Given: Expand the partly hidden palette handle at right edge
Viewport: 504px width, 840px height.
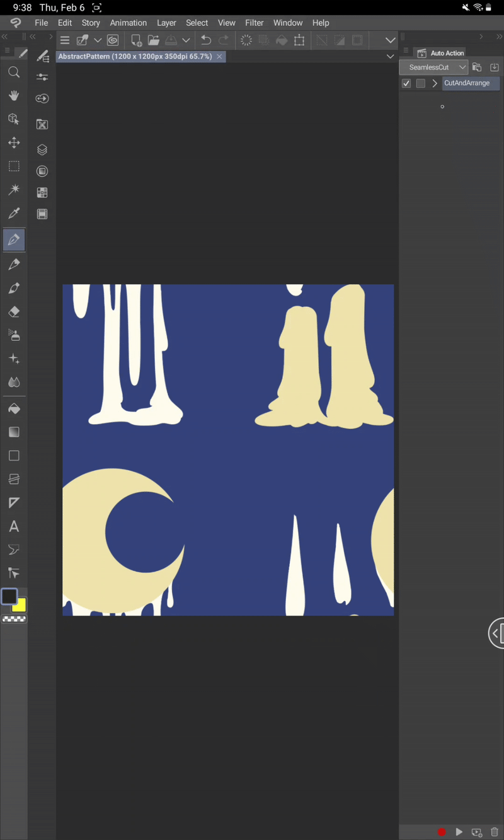Looking at the screenshot, I should click(496, 633).
